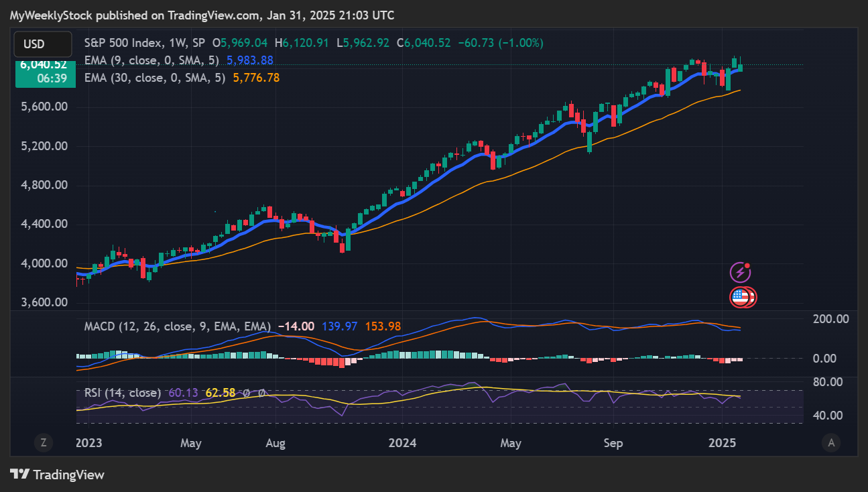Click the EMA 30 value 5,776.78
Viewport: 868px width, 492px height.
[256, 78]
